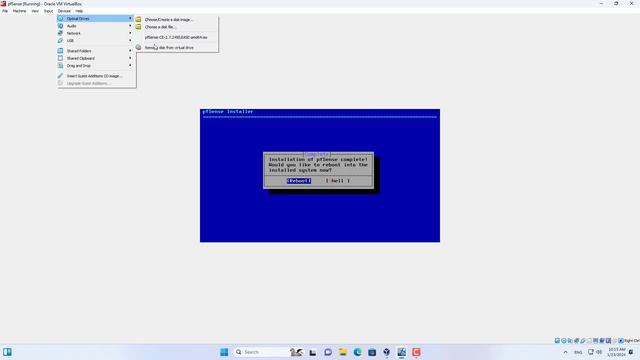
Task: Click the Shell button in pfSense installer
Action: [x=337, y=180]
